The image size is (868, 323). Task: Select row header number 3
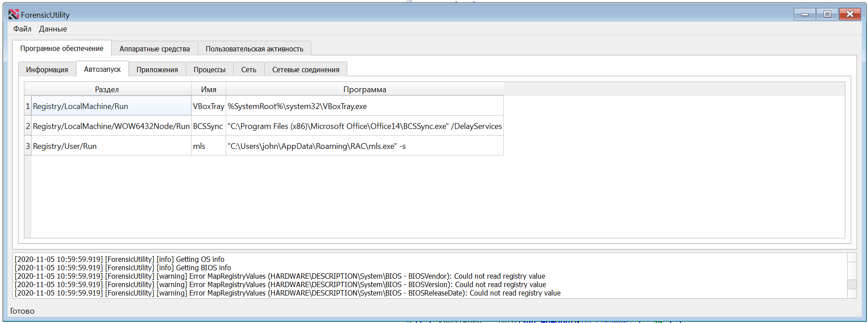click(x=27, y=146)
